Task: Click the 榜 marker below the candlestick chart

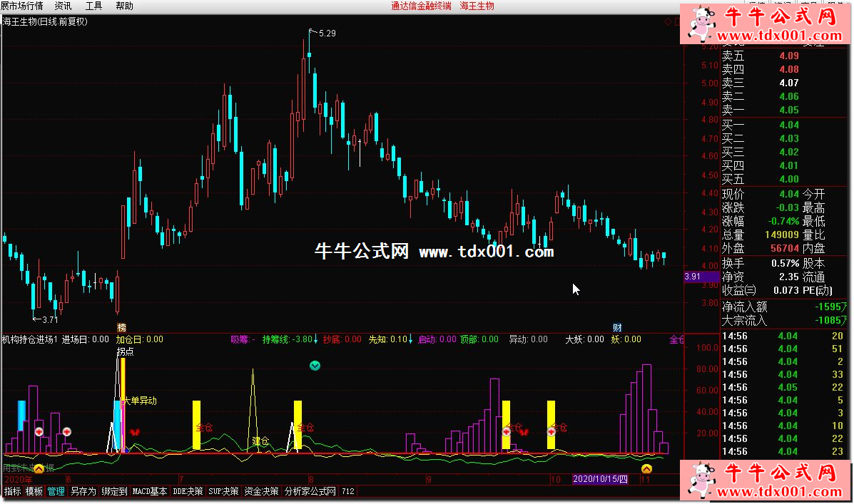Action: click(121, 327)
